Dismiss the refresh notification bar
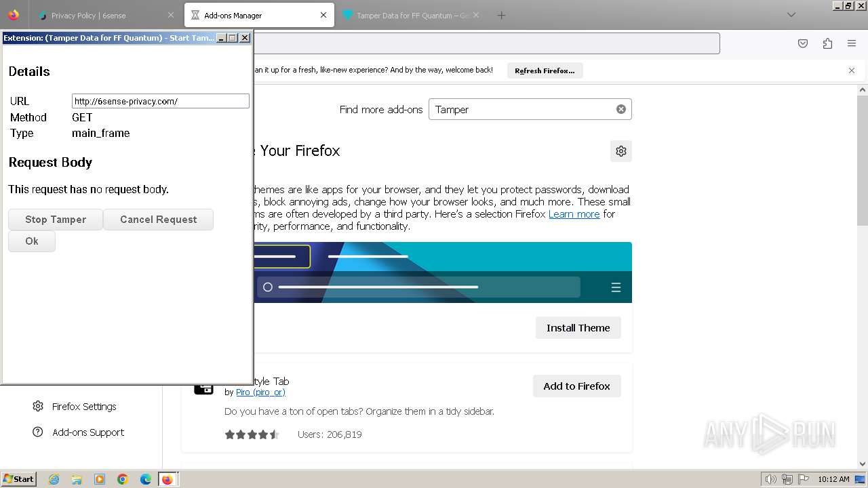This screenshot has width=868, height=488. [852, 70]
